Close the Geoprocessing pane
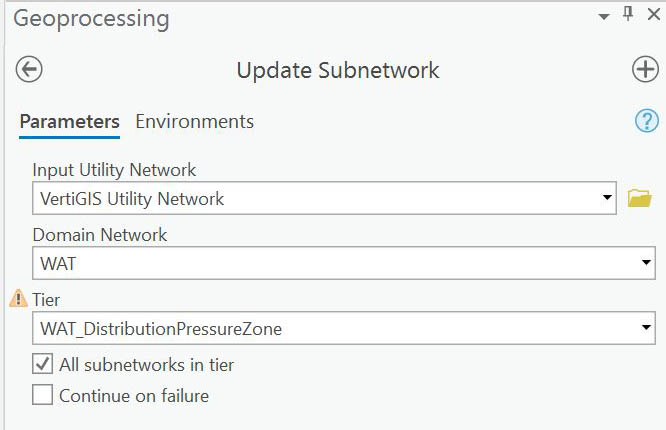Viewport: 666px width, 430px height. point(652,15)
